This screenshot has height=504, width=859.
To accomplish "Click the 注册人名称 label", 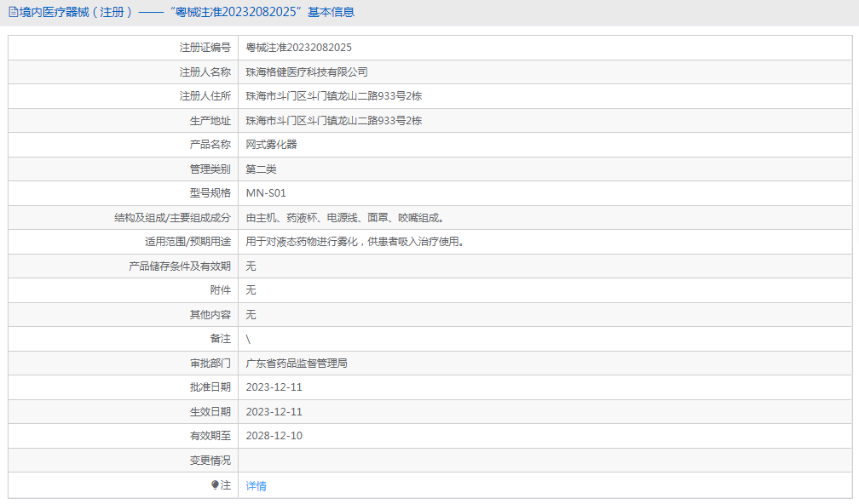I will pos(205,72).
